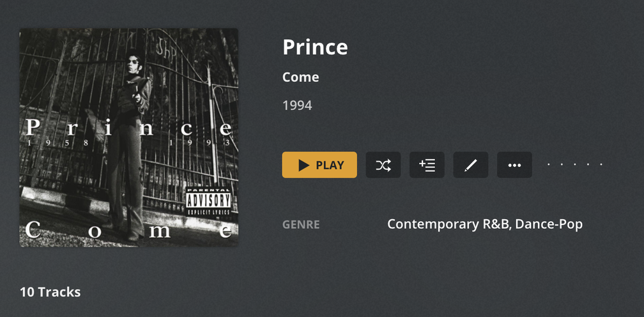The image size is (644, 317).
Task: Click the "1958 1993" dates on album art
Action: click(x=128, y=143)
